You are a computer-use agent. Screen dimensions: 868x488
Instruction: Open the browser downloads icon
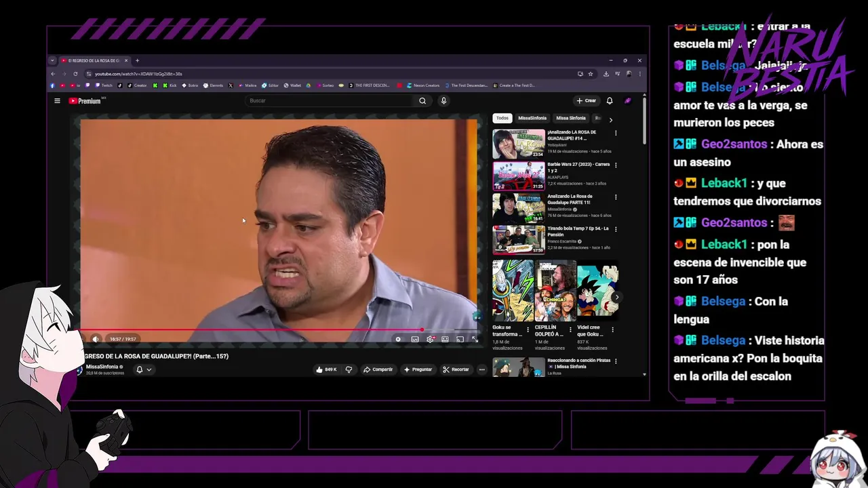(x=606, y=74)
